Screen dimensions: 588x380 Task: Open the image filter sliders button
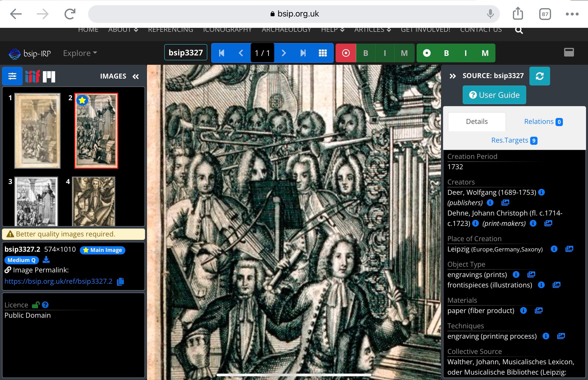pyautogui.click(x=12, y=76)
